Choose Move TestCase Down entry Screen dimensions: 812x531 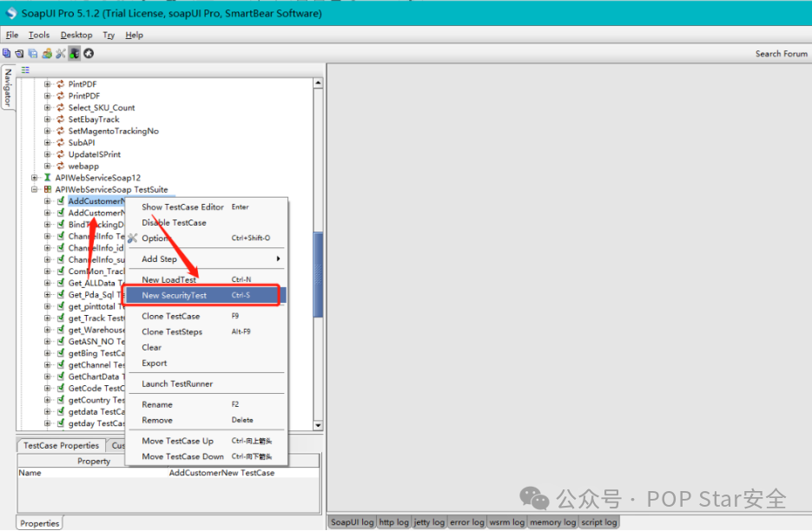pos(206,456)
